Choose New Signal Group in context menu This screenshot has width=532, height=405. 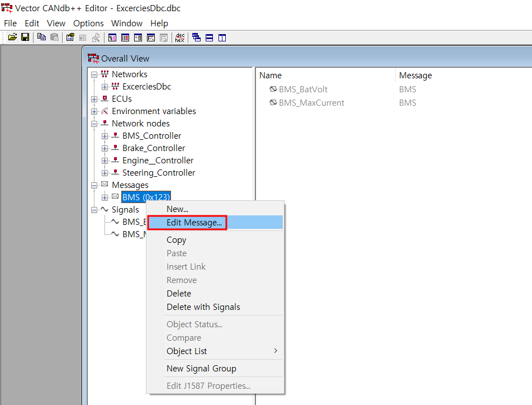[216, 369]
